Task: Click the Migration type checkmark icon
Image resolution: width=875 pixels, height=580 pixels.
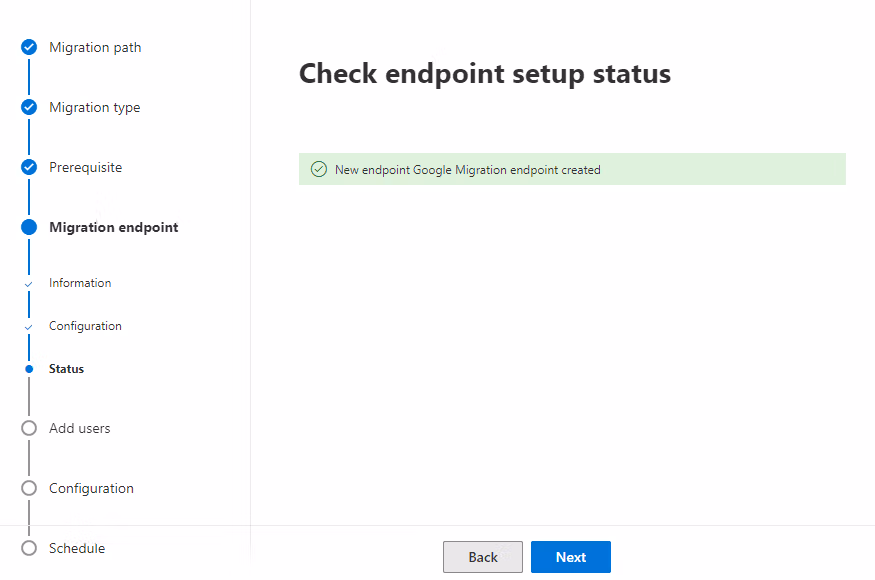Action: click(29, 107)
